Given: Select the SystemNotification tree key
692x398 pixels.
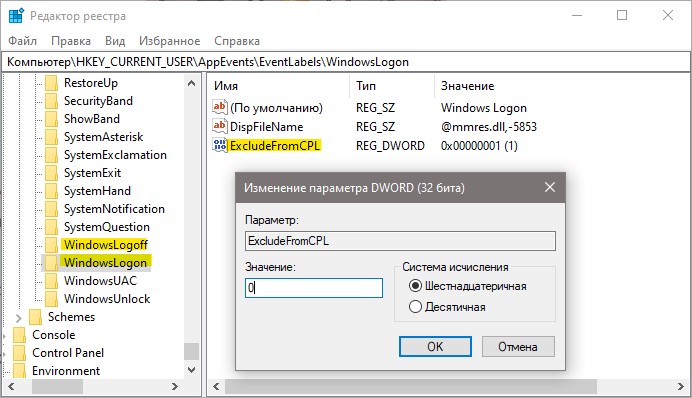Looking at the screenshot, I should 114,209.
